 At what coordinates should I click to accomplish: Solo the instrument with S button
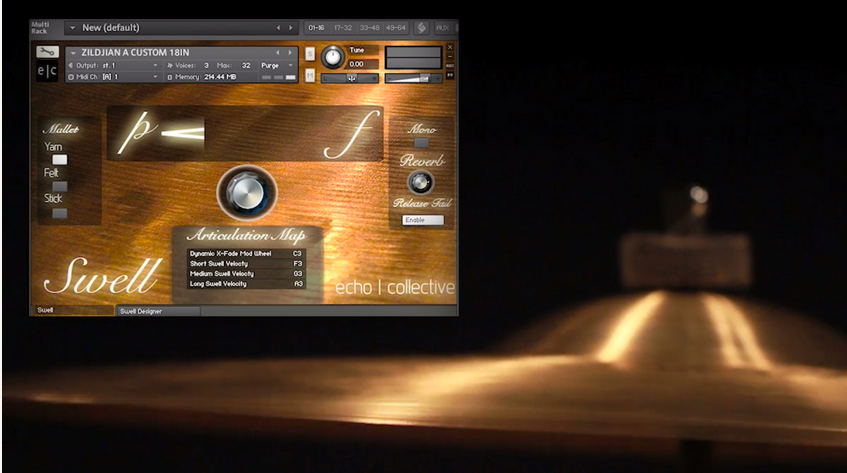pyautogui.click(x=310, y=53)
